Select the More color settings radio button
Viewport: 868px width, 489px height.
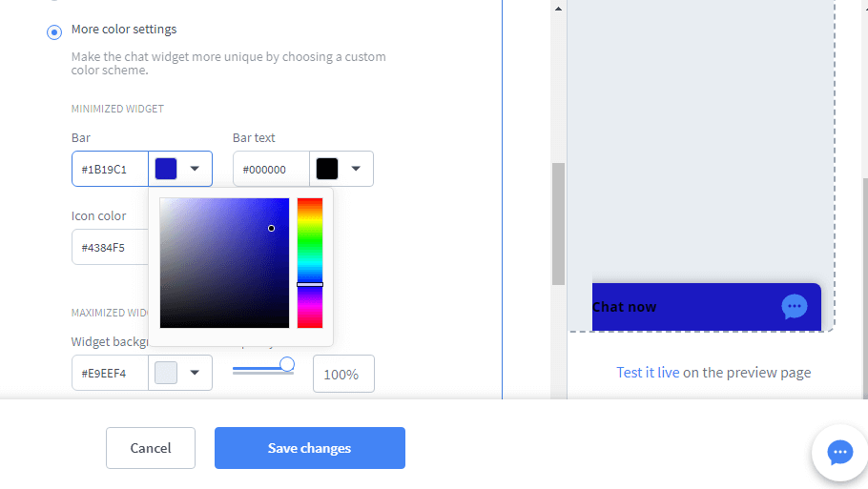pyautogui.click(x=54, y=32)
